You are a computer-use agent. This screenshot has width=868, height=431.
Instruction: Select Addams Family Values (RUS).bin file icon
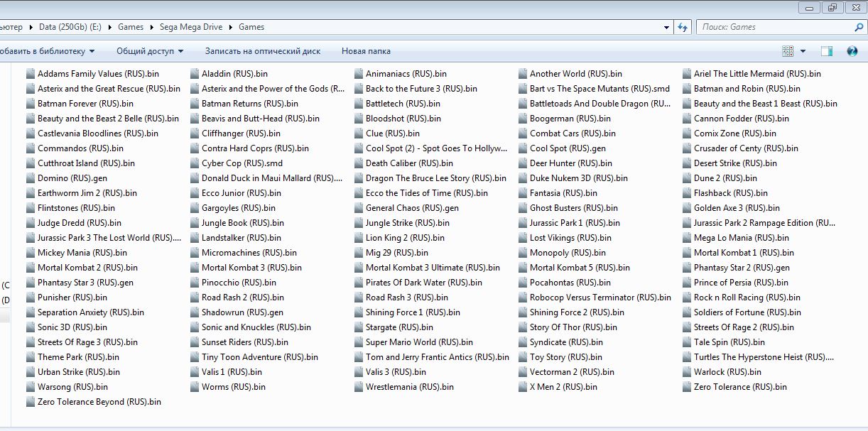pyautogui.click(x=31, y=74)
